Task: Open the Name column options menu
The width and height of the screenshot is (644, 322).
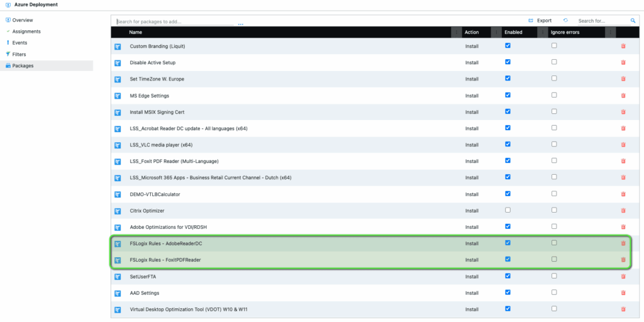Action: 456,32
